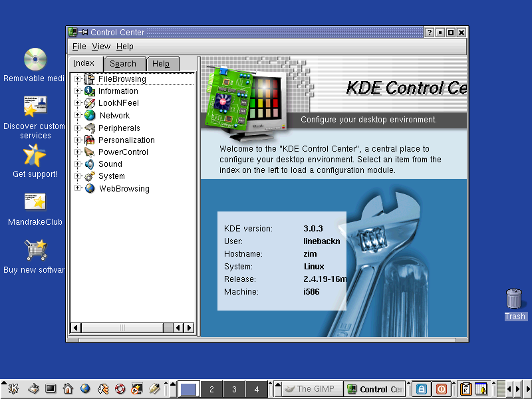The image size is (532, 399).
Task: Click the FileBrowsing category icon
Action: click(90, 79)
